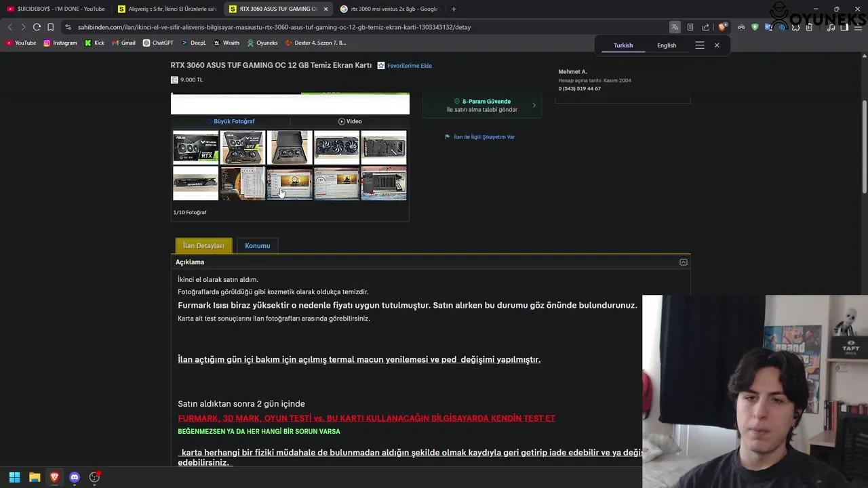Click S-Param Güvende purchase request button
The height and width of the screenshot is (488, 868).
[482, 106]
